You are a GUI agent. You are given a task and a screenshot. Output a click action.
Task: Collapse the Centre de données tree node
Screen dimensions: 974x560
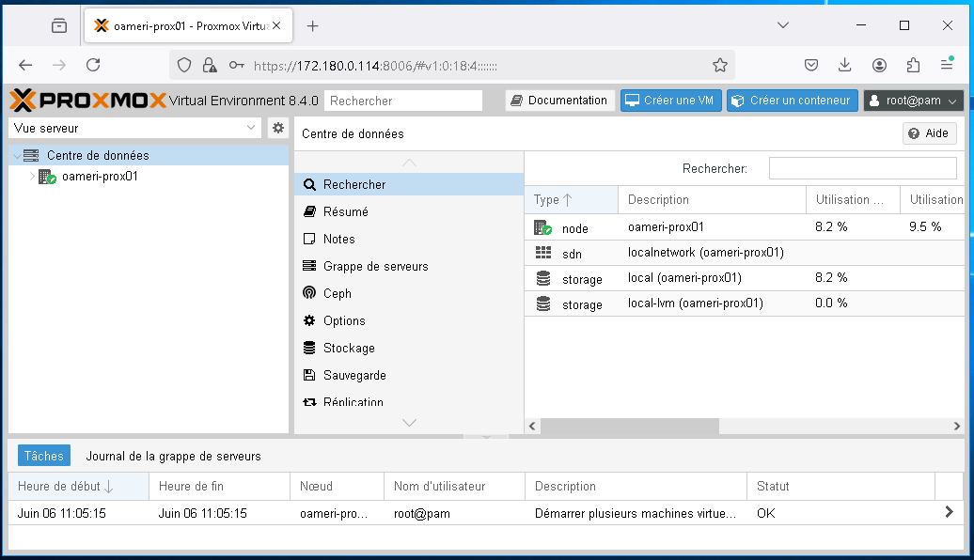point(17,156)
